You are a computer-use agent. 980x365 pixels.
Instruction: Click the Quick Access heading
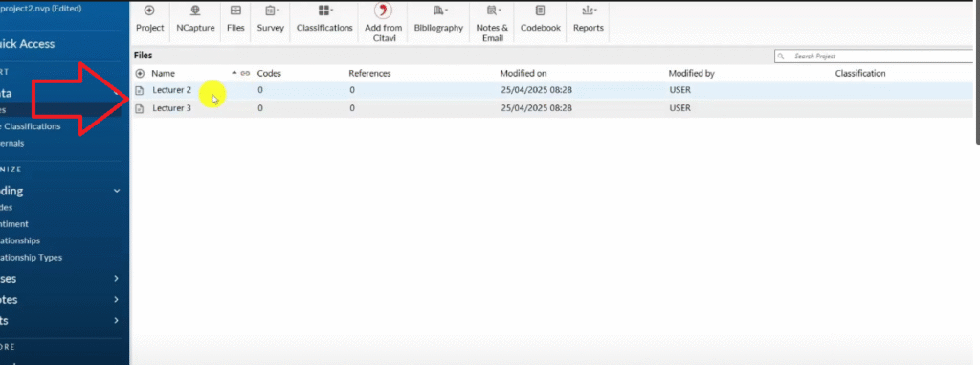(28, 44)
